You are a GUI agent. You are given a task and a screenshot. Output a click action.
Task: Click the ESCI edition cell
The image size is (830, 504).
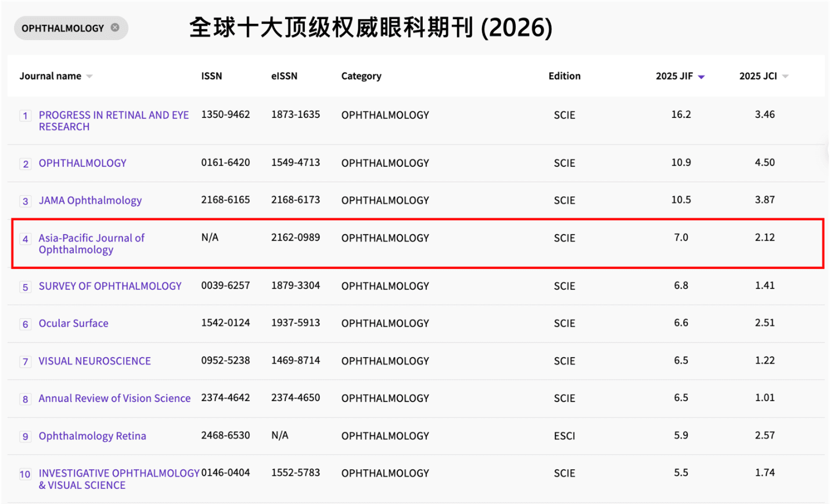pyautogui.click(x=565, y=436)
